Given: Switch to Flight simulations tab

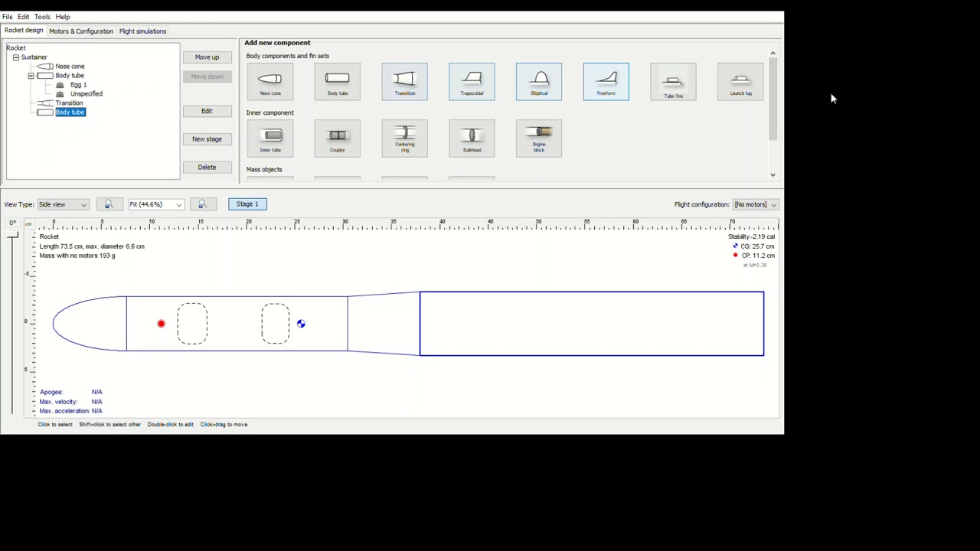Looking at the screenshot, I should click(x=142, y=31).
